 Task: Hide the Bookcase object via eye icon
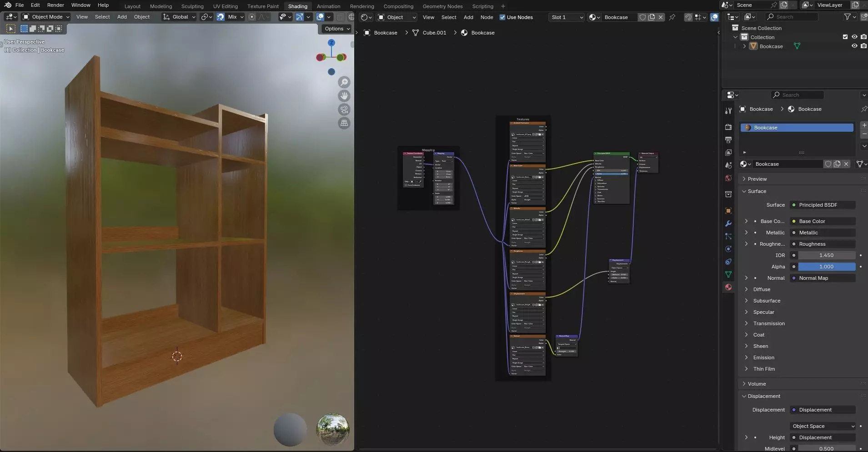(x=854, y=46)
